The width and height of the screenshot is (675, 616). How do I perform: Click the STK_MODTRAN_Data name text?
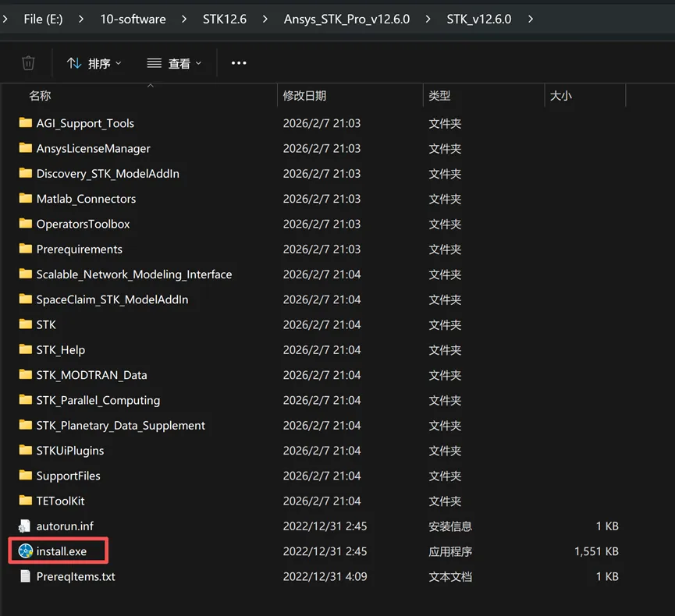[92, 375]
